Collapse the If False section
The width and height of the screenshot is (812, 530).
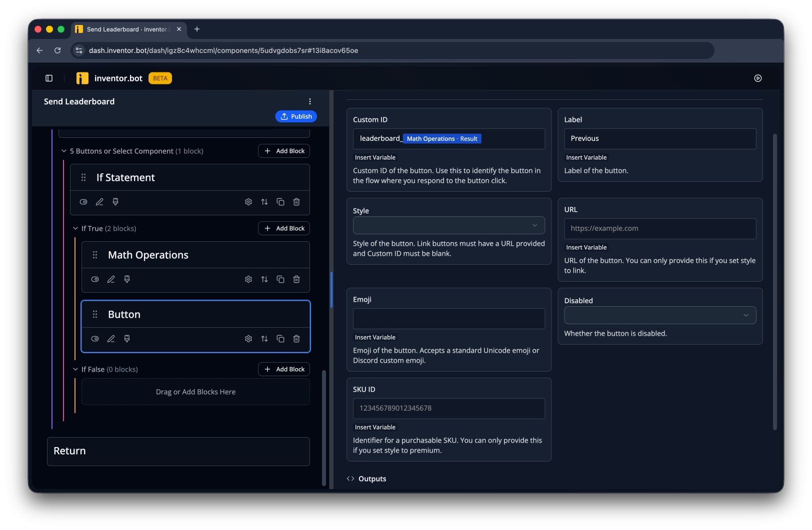point(75,369)
